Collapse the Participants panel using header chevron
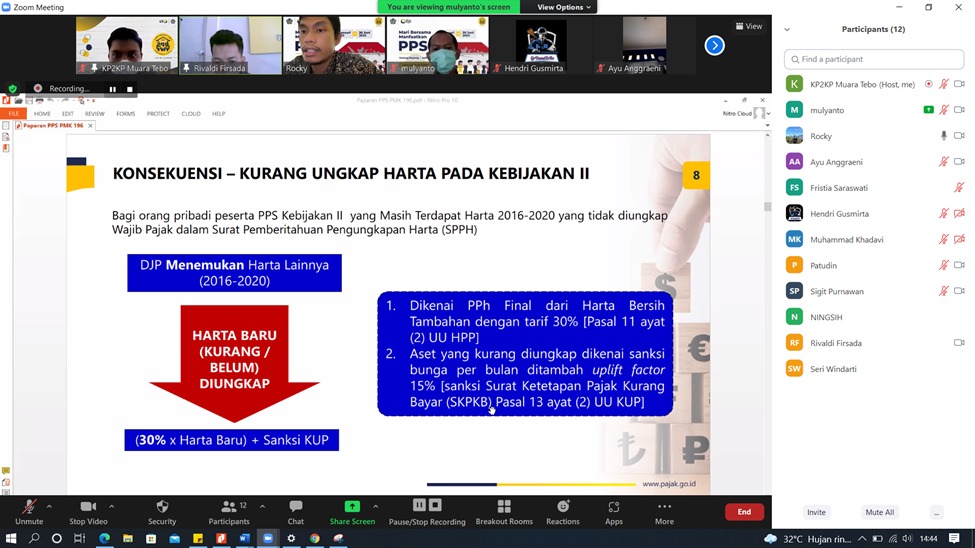 (x=787, y=30)
